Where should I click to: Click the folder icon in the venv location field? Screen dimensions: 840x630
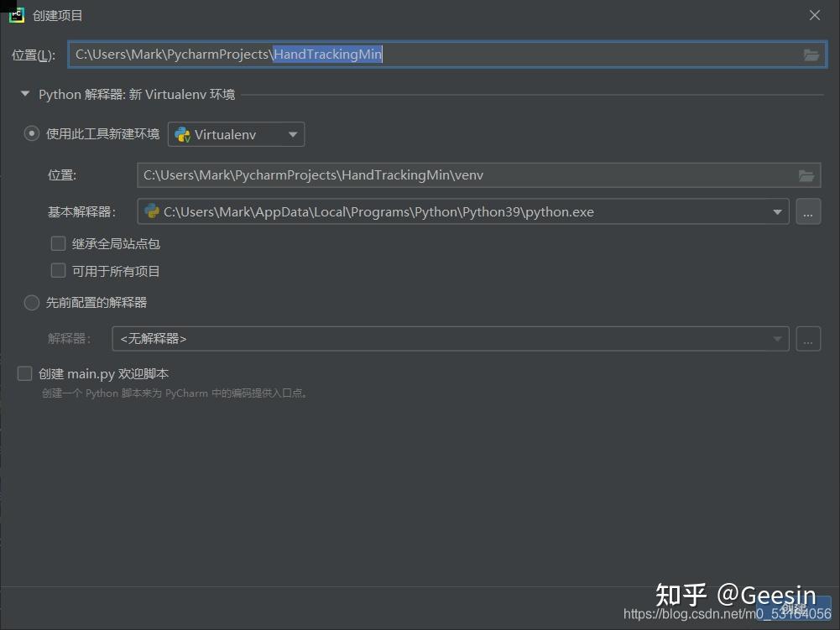click(806, 175)
